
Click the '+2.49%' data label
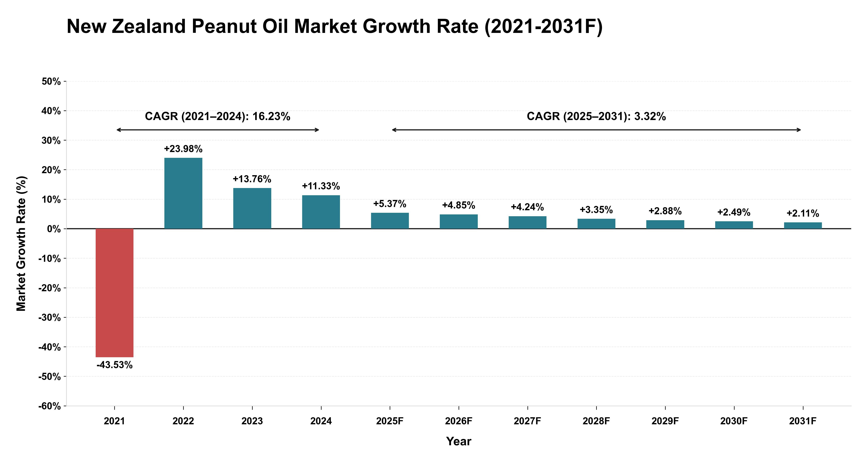coord(734,212)
